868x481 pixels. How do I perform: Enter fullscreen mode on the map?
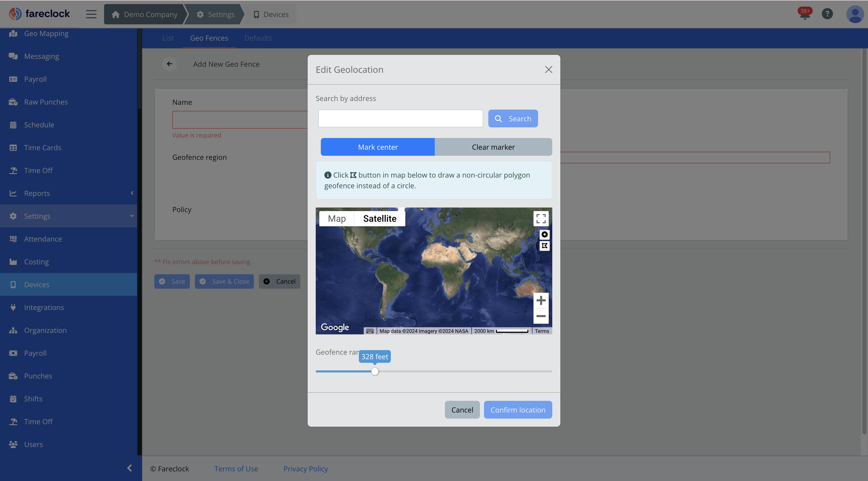pyautogui.click(x=541, y=218)
